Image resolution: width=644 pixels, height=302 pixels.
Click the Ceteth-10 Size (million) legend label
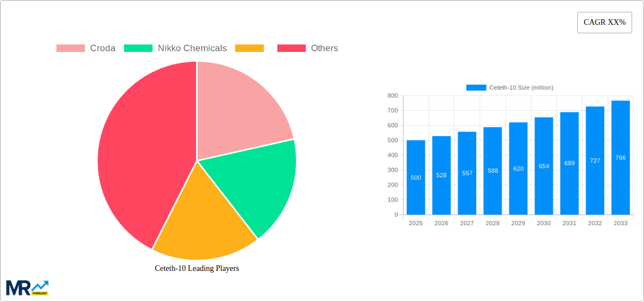pos(521,87)
